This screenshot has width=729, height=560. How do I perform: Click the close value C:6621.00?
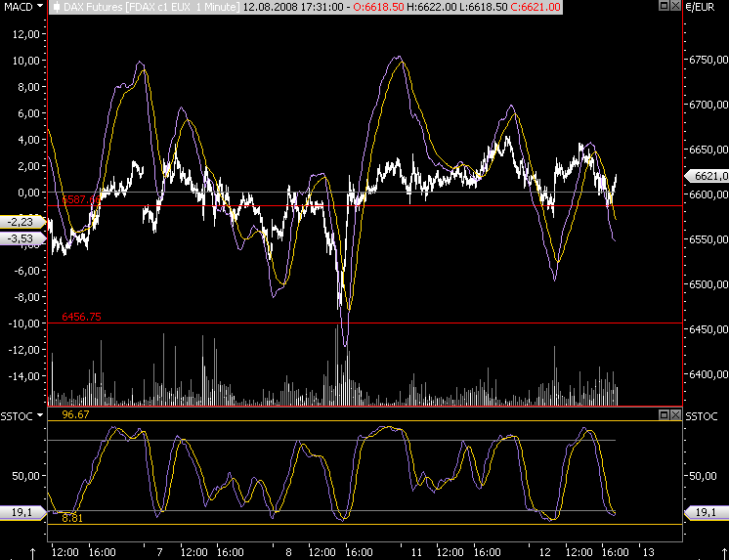click(535, 7)
